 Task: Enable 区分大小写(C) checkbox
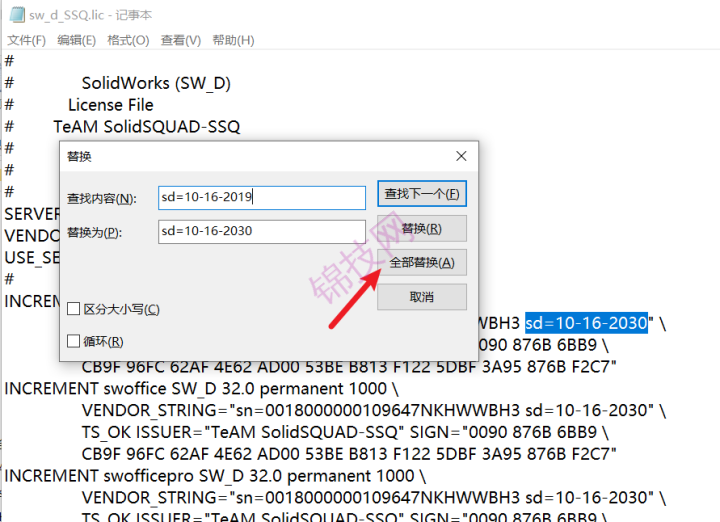[73, 309]
